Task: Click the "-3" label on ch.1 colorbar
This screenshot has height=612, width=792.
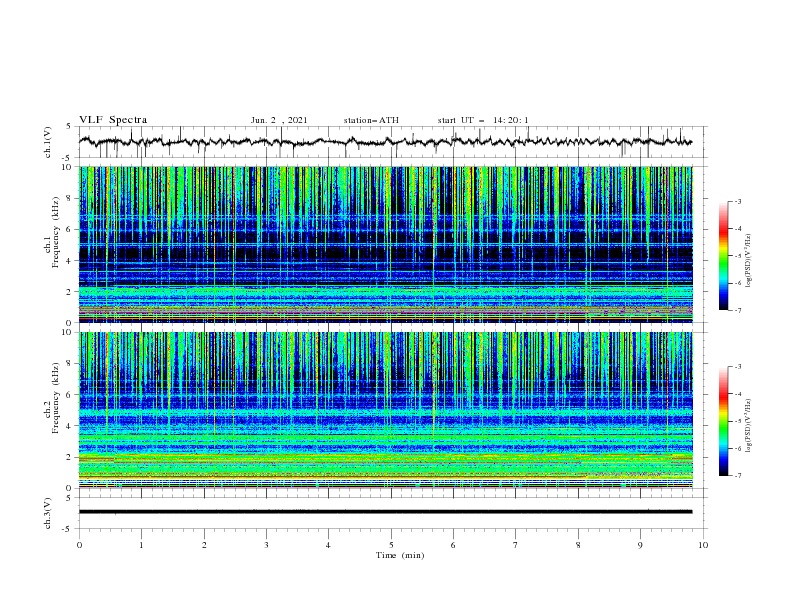Action: (738, 202)
